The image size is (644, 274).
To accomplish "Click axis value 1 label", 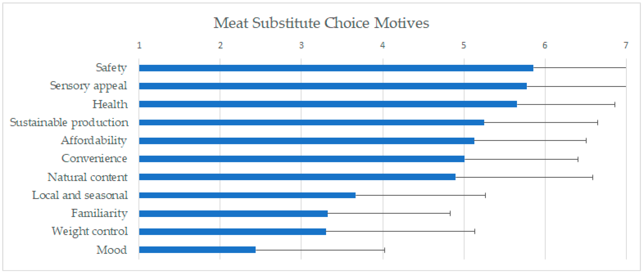I will click(x=139, y=45).
